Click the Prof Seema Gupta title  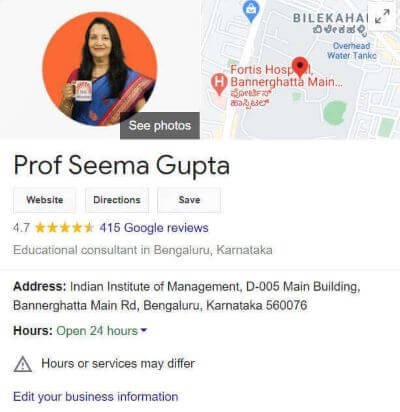point(122,166)
